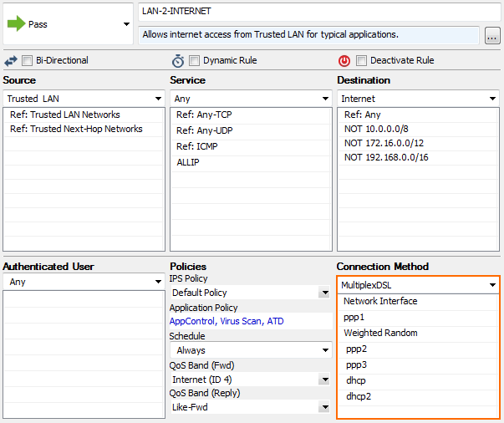Click the green Pass arrow icon
The height and width of the screenshot is (423, 504).
pos(16,23)
